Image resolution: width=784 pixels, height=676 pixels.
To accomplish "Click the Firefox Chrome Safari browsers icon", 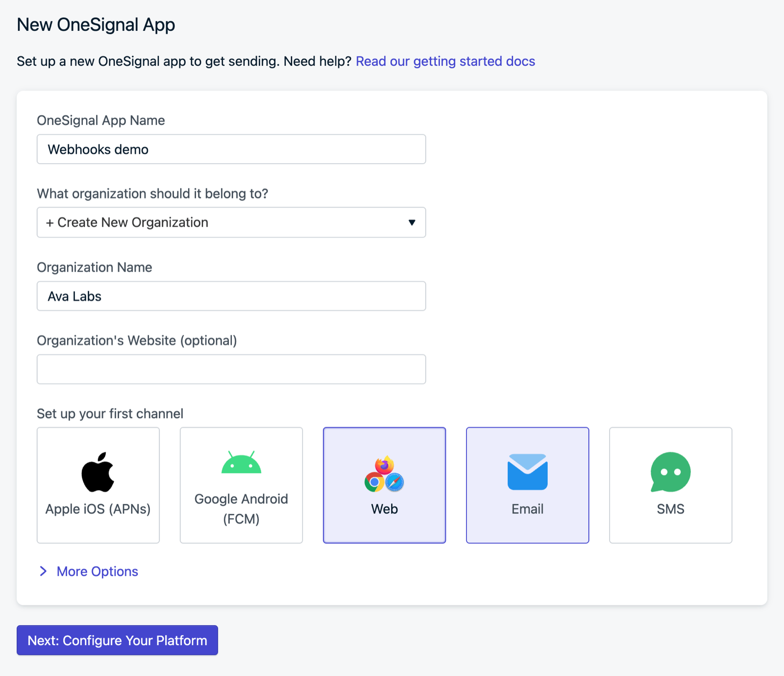I will point(384,474).
